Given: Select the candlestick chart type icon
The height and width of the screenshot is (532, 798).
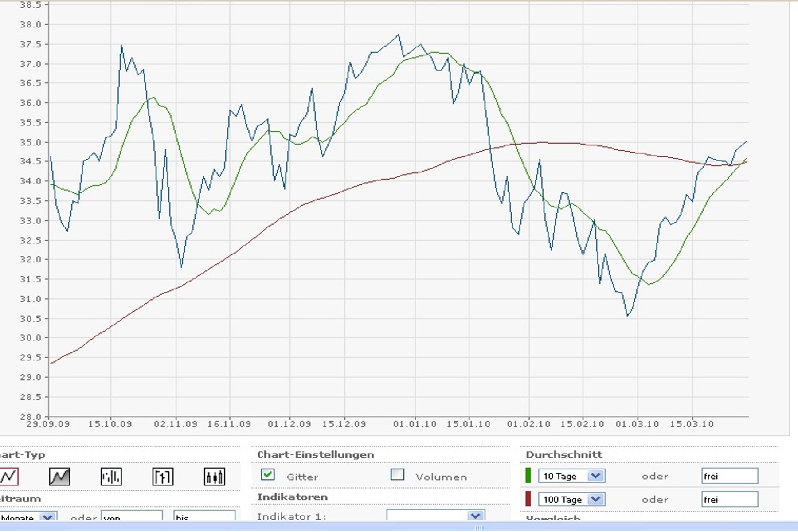Looking at the screenshot, I should 214,477.
